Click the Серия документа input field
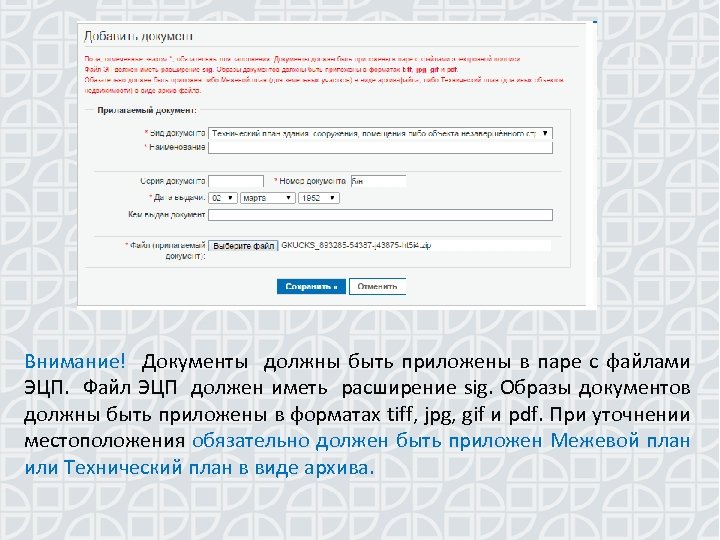 coord(236,181)
